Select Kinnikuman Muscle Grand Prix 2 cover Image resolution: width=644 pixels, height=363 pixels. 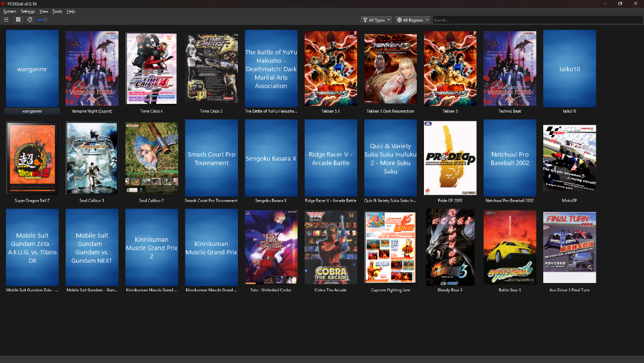(151, 248)
